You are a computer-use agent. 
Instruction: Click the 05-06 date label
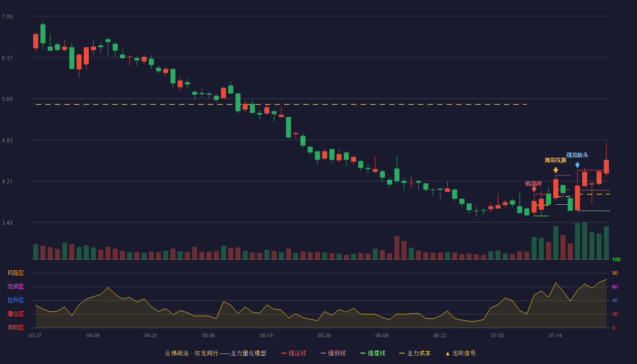click(208, 335)
